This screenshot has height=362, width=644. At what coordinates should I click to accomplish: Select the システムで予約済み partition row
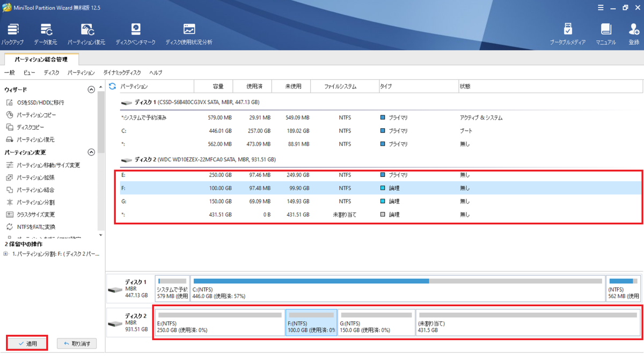pyautogui.click(x=381, y=117)
